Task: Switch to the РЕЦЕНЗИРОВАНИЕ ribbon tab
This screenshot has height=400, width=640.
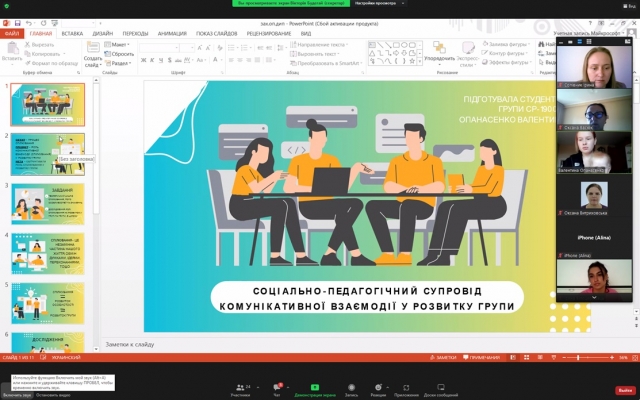Action: pyautogui.click(x=269, y=33)
